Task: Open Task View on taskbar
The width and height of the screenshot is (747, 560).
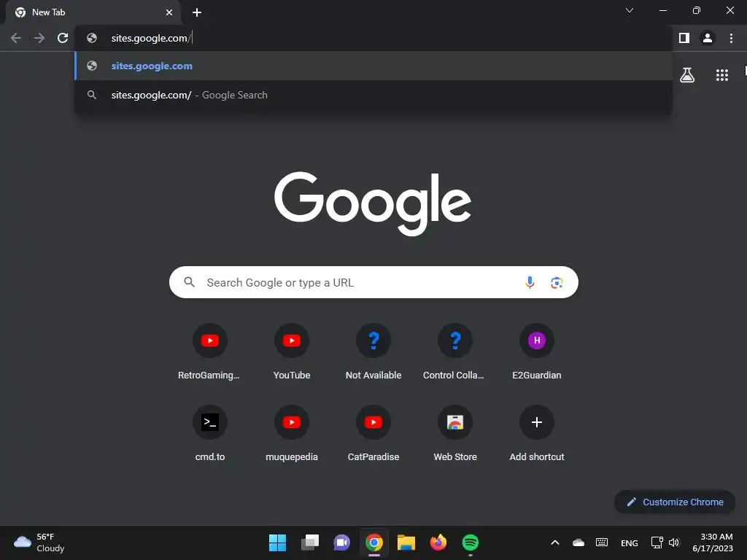Action: click(309, 542)
